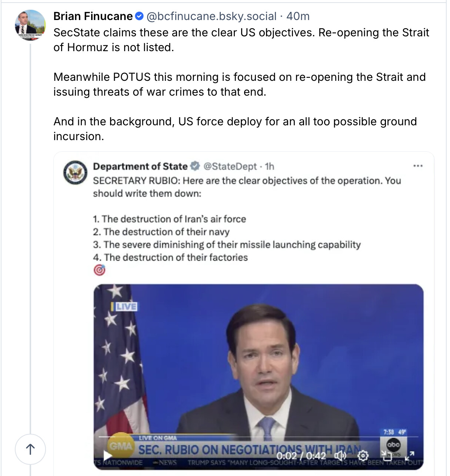This screenshot has width=450, height=476.
Task: Open Brian Finucane's profile avatar
Action: pyautogui.click(x=30, y=25)
